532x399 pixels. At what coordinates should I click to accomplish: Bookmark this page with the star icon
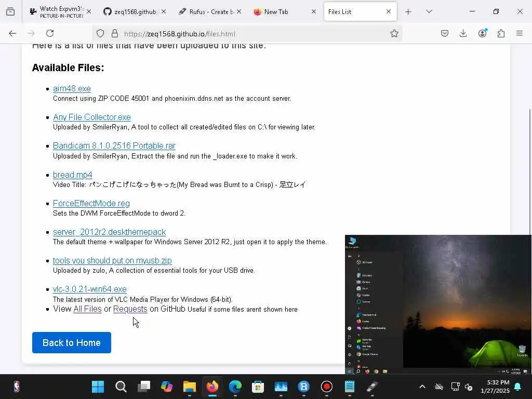[394, 33]
